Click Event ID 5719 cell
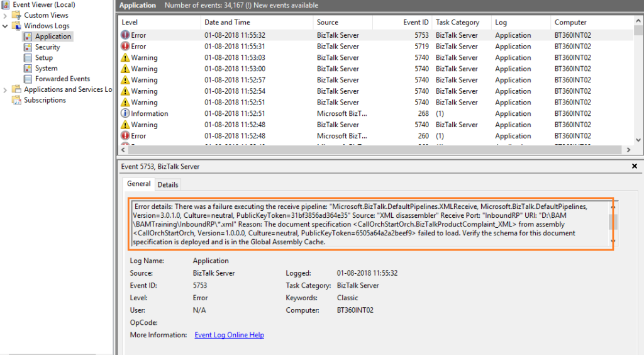This screenshot has width=644, height=355. [x=421, y=47]
